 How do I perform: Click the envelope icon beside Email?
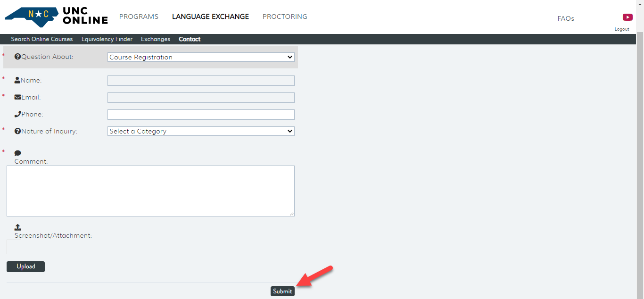coord(17,97)
